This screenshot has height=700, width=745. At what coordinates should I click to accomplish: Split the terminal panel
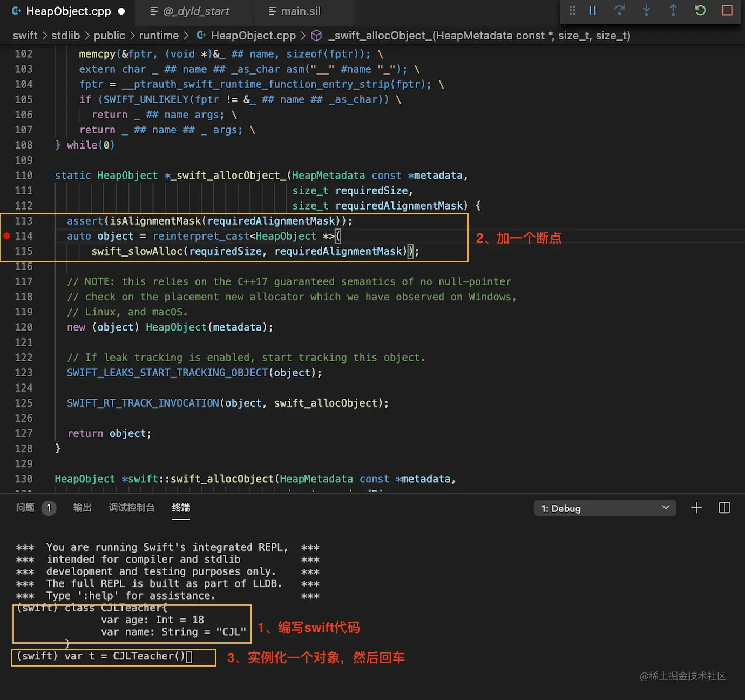[x=724, y=508]
